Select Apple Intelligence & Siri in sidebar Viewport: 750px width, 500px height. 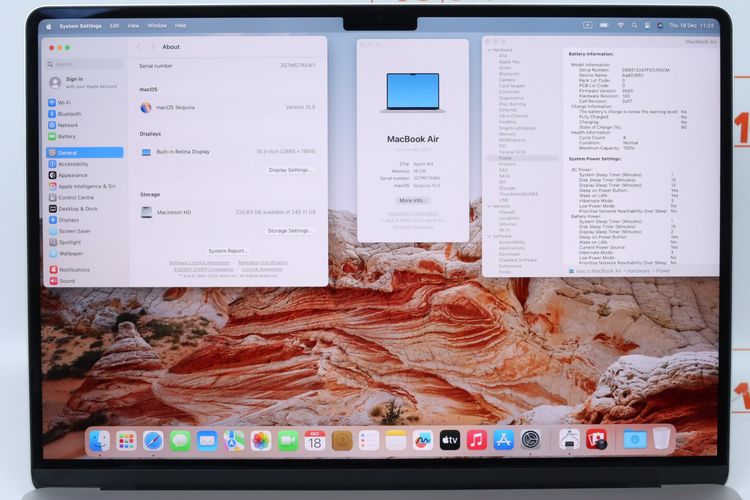(85, 186)
